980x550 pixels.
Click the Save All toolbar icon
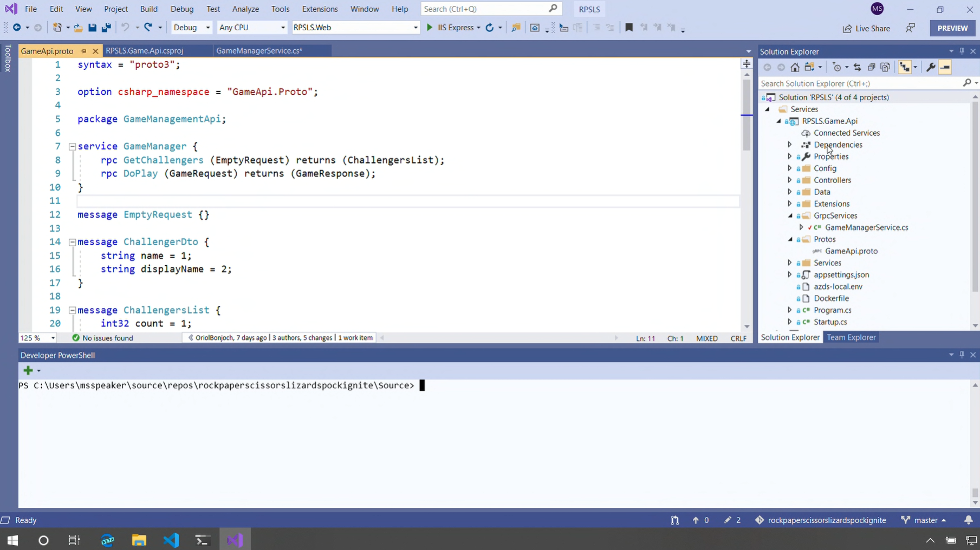pos(106,28)
